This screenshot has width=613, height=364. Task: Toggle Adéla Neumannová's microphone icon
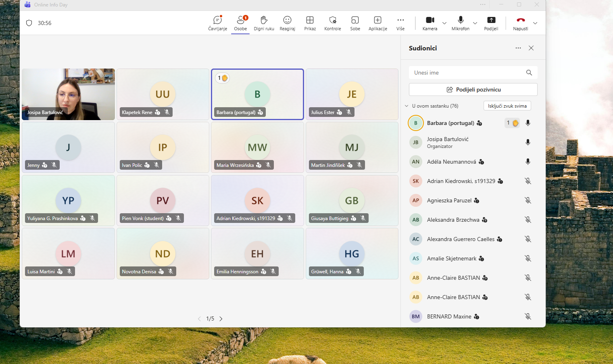click(x=528, y=162)
